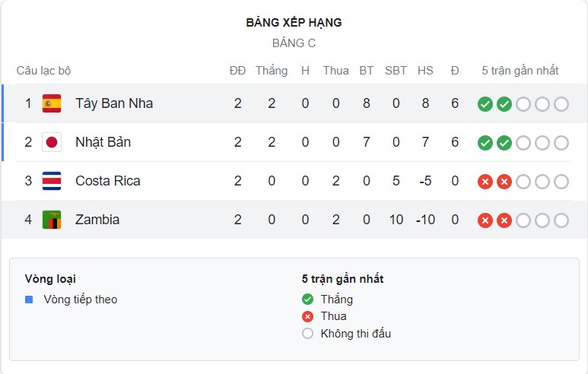Open the Zambia team name

tap(97, 220)
